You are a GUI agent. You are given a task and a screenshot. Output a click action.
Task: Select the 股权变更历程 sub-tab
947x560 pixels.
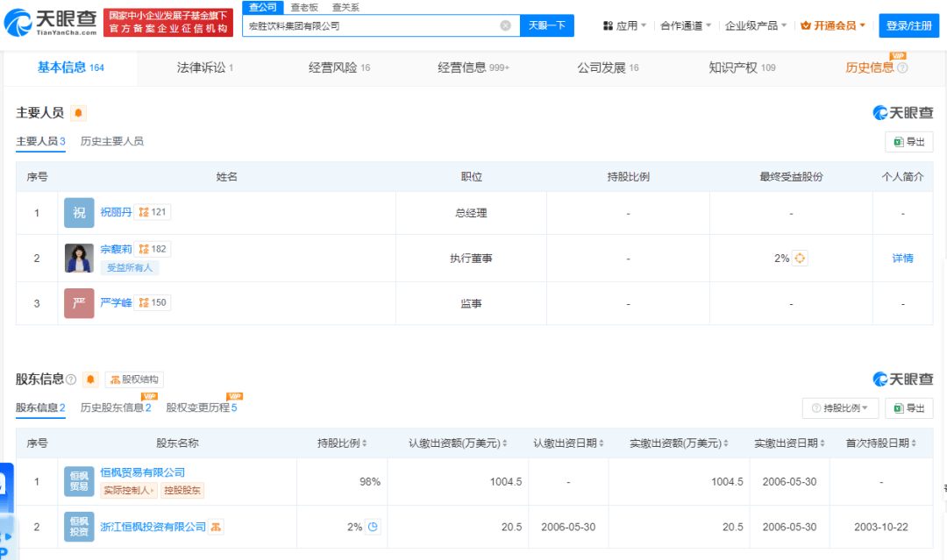[202, 408]
